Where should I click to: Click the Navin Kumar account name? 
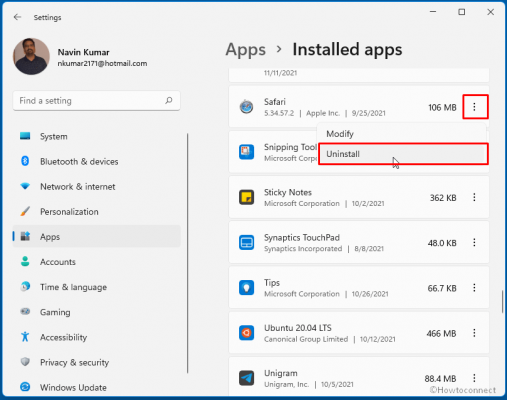click(83, 52)
